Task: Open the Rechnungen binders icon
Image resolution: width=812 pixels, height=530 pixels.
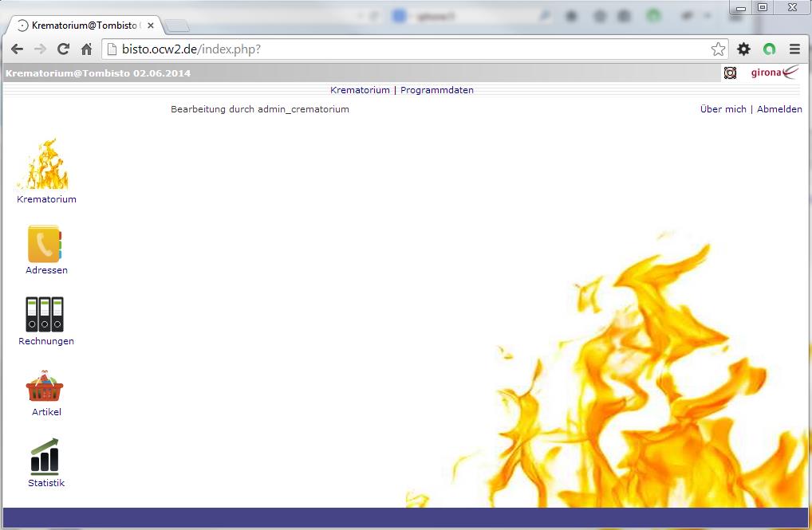Action: click(x=45, y=315)
